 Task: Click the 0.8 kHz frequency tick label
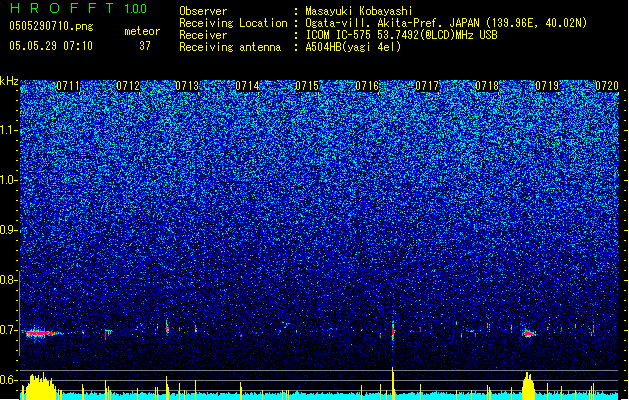pos(8,280)
